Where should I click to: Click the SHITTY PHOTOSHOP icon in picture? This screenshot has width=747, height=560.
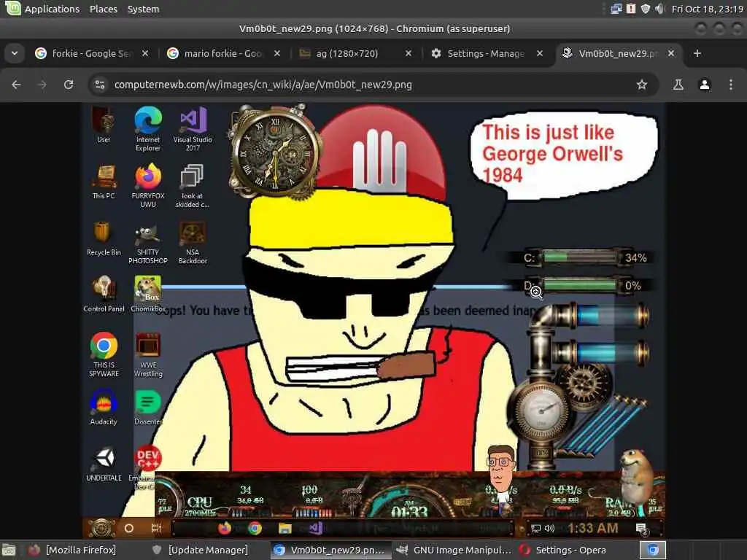click(147, 243)
